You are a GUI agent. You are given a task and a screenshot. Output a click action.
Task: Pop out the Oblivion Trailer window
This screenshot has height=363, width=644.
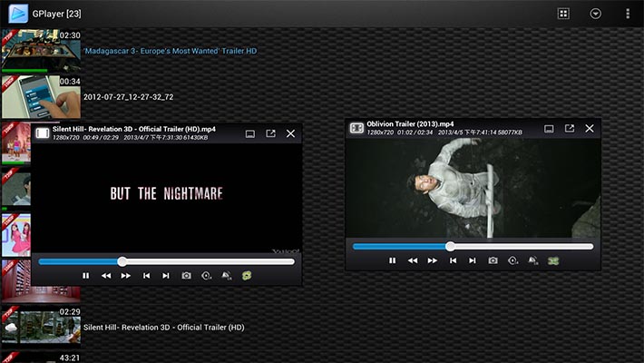(x=570, y=129)
